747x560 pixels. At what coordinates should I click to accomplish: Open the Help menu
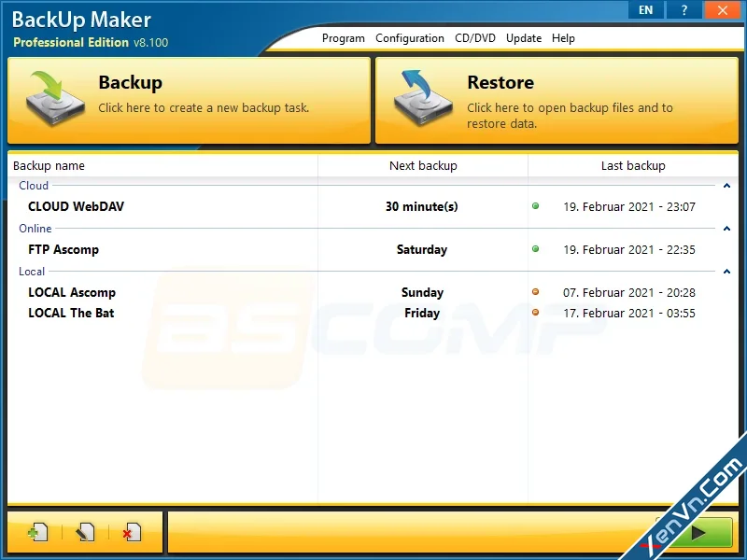pyautogui.click(x=563, y=38)
